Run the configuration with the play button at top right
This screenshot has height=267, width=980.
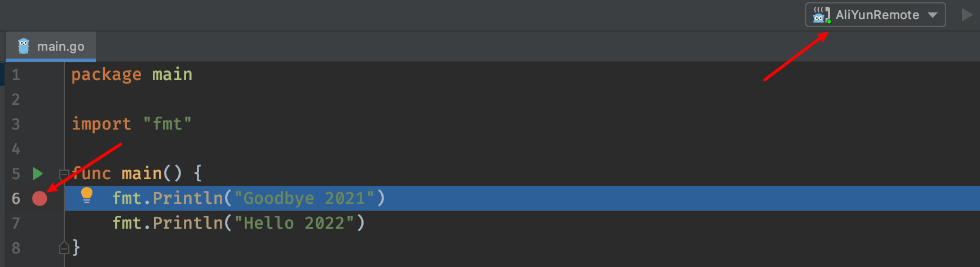click(966, 15)
